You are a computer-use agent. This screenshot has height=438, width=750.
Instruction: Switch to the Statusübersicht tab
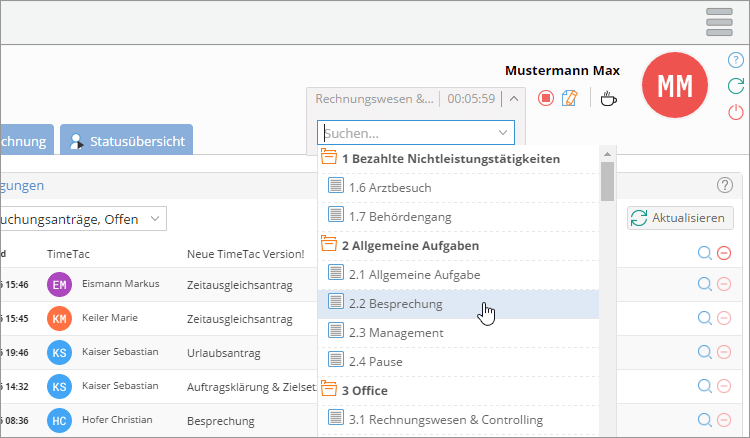pos(127,141)
